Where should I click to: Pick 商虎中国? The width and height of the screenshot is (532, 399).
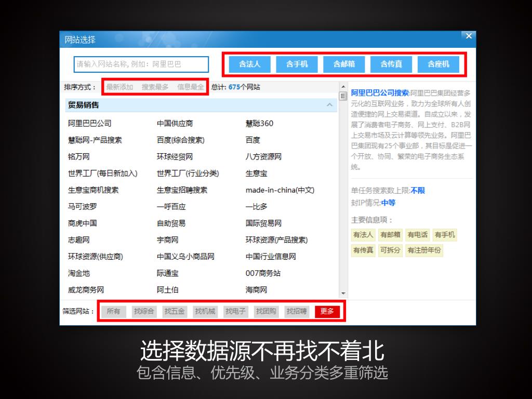tap(83, 223)
